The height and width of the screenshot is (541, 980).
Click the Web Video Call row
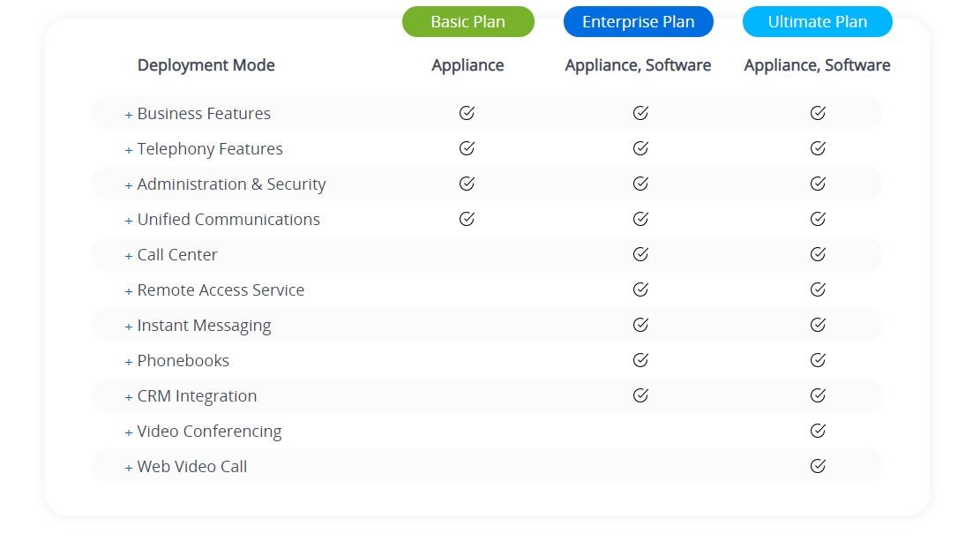click(191, 466)
